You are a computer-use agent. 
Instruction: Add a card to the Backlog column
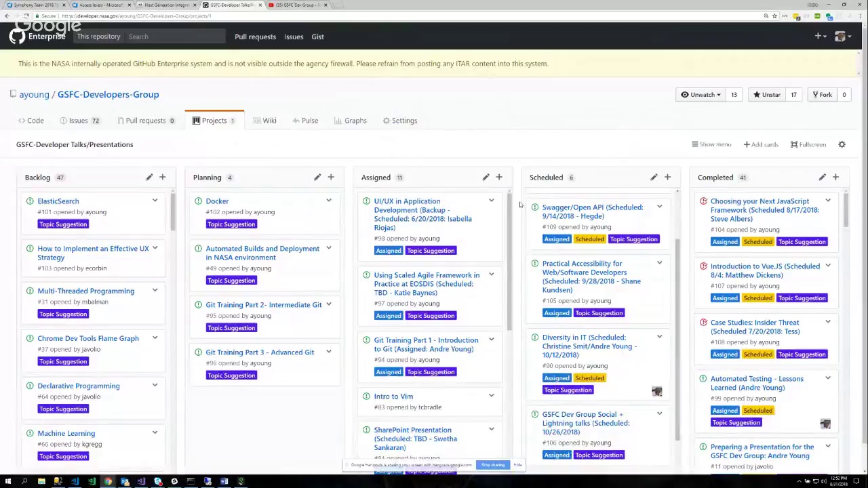coord(162,178)
